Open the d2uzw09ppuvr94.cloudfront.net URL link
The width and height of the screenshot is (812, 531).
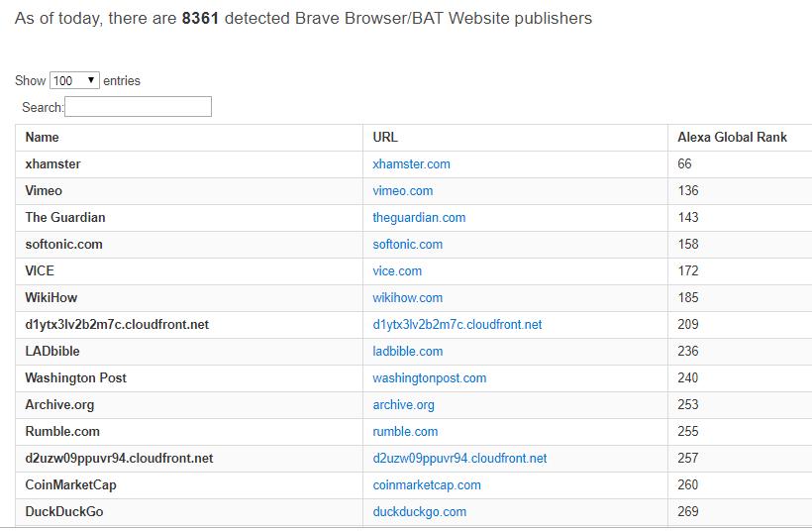coord(459,459)
